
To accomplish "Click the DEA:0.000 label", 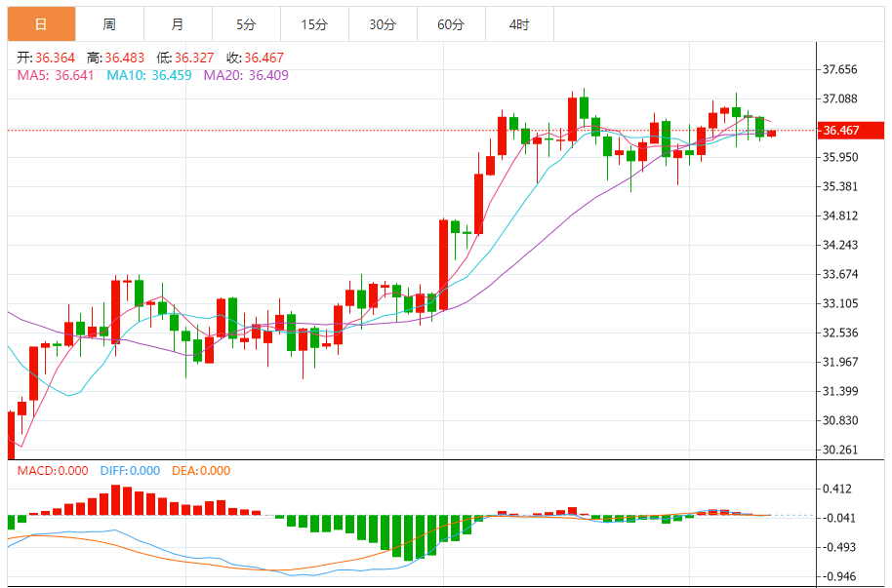I will (x=201, y=471).
